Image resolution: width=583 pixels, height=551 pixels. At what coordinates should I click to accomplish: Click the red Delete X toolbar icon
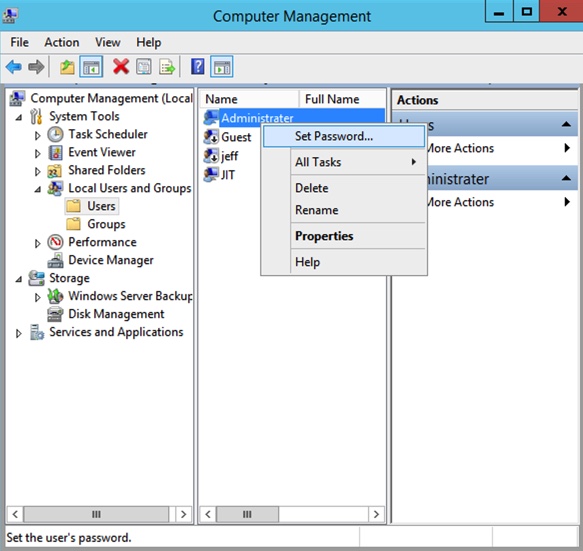tap(121, 67)
